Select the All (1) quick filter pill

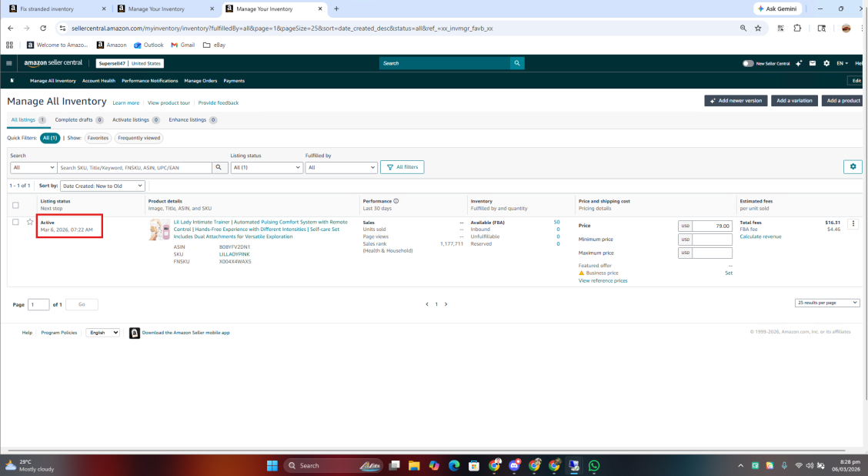(x=50, y=138)
